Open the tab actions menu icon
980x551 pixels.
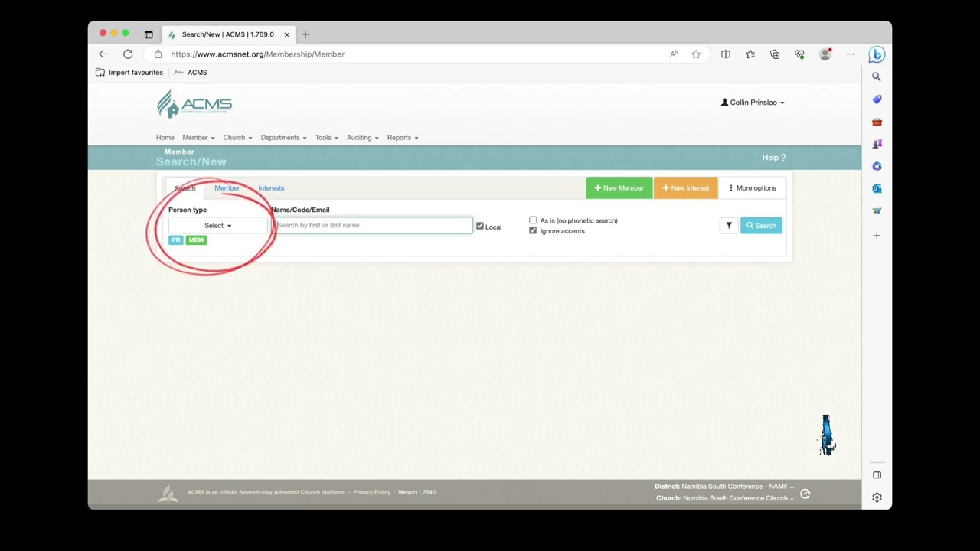(x=149, y=34)
